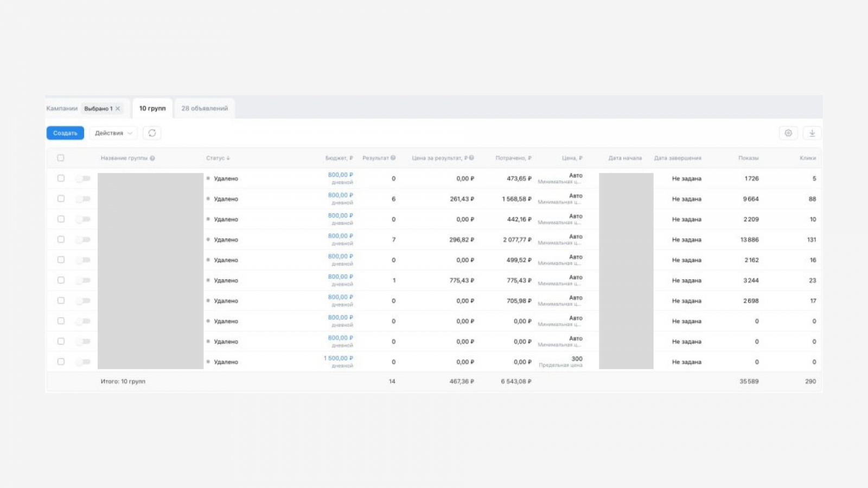
Task: Toggle the switch for row with 2 209 impressions
Action: [83, 219]
